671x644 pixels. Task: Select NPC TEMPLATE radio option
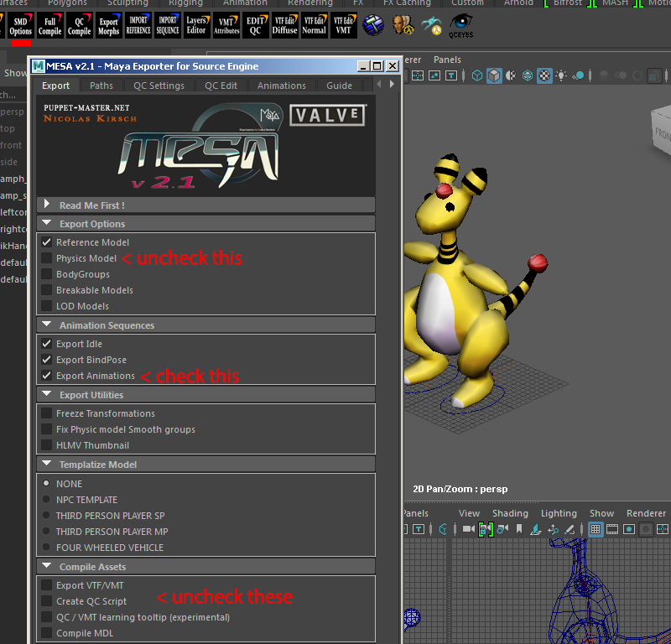46,500
